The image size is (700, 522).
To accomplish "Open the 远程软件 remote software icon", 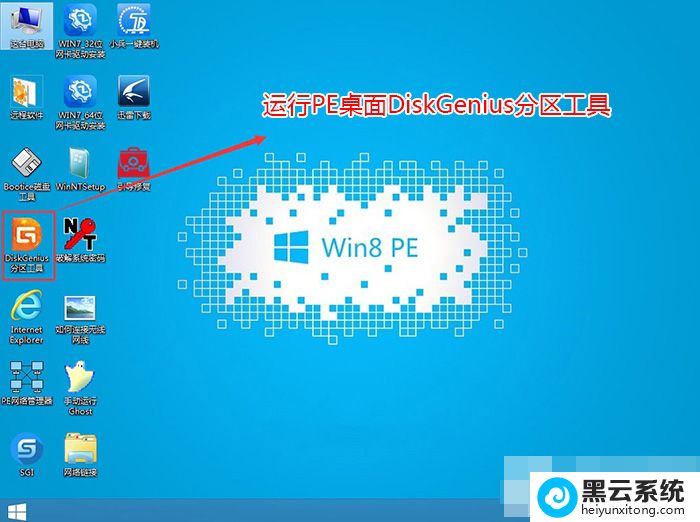I will (x=26, y=92).
